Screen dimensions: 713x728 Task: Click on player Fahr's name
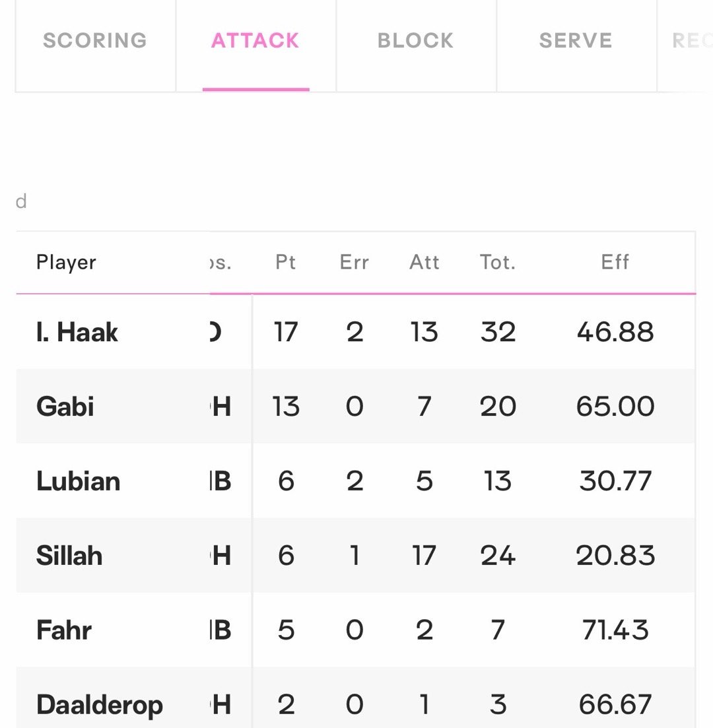click(64, 630)
